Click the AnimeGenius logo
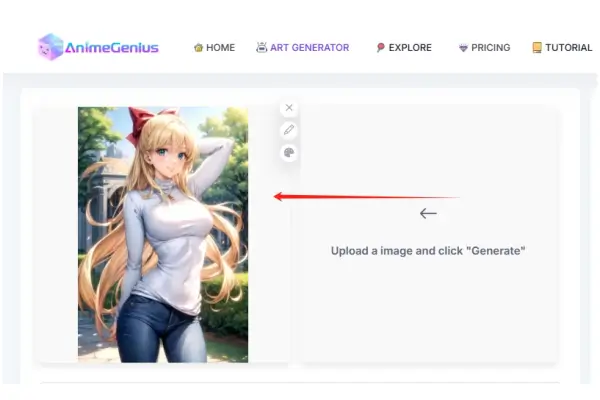Screen dimensions: 600x400 click(98, 47)
